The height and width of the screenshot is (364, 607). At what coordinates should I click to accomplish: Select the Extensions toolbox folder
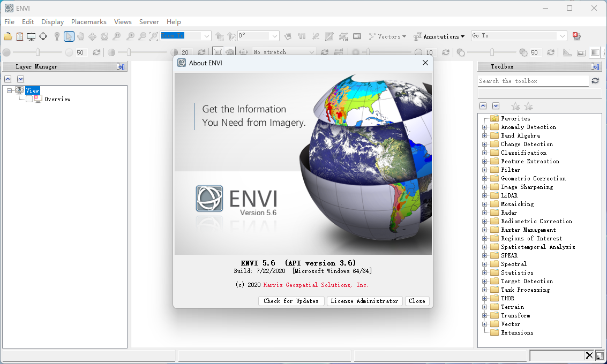pos(517,332)
